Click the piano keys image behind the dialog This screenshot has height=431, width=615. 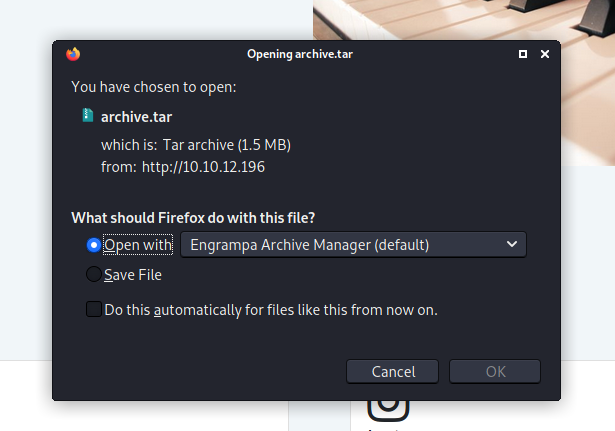click(x=460, y=20)
